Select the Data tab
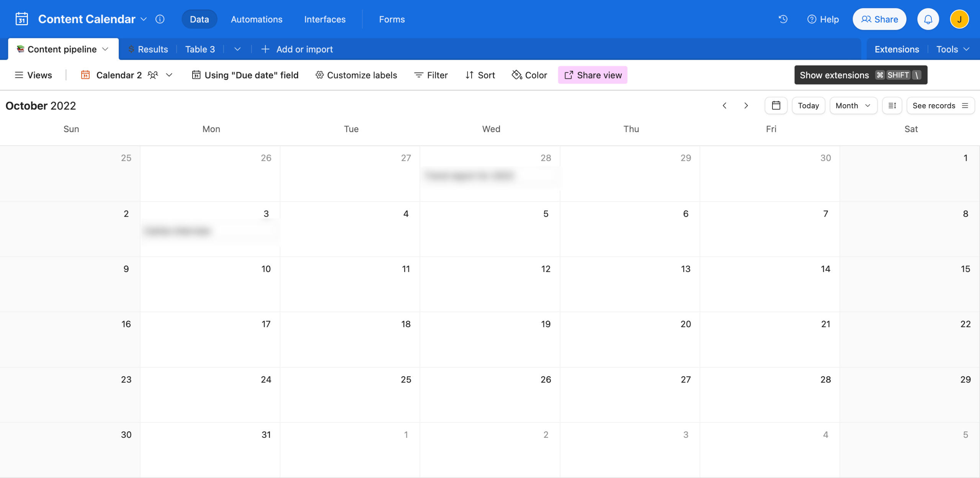Screen dimensions: 980x478 click(199, 19)
